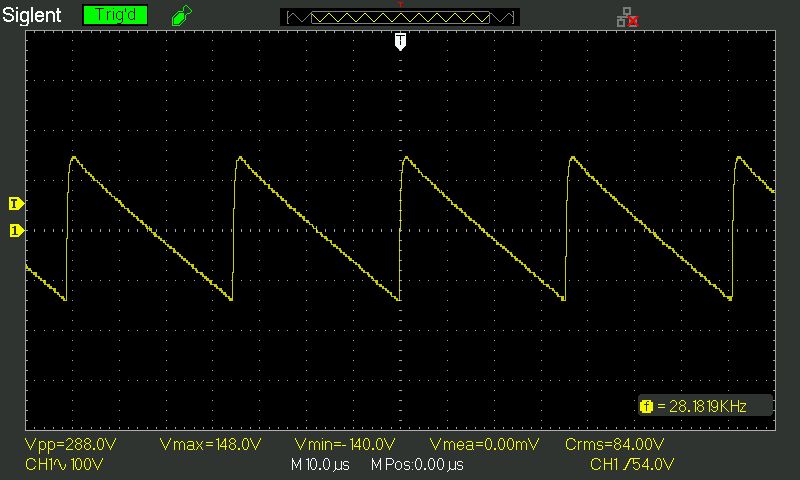Open the M Pos 0.00 µs setting
Image resolution: width=800 pixels, height=480 pixels.
click(417, 465)
